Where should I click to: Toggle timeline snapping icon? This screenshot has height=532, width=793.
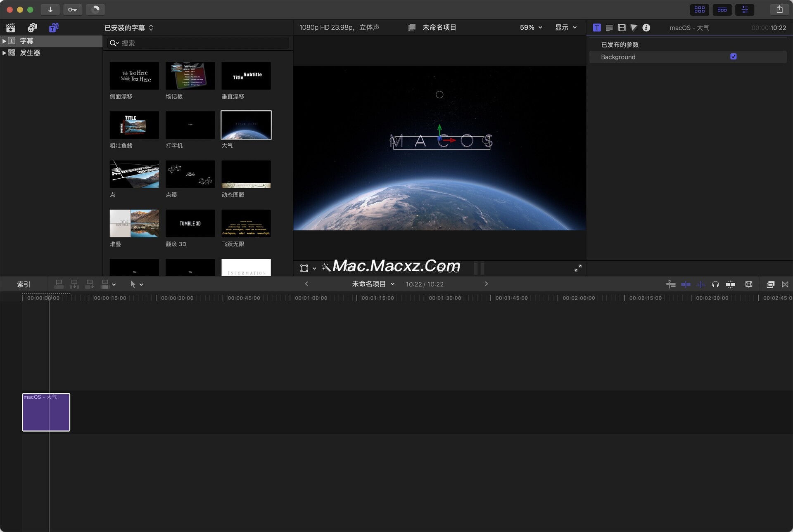(730, 284)
